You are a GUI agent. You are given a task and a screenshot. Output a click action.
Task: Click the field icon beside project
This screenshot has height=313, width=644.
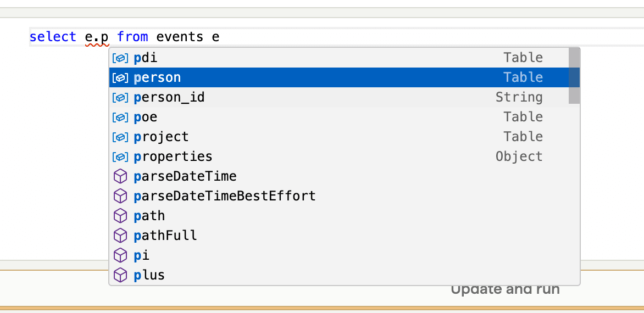tap(120, 137)
